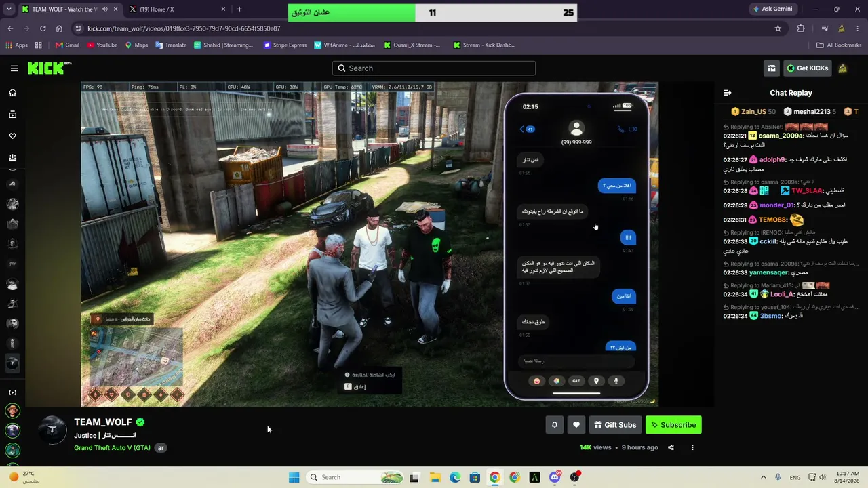Open the more options menu below Subscribe

pyautogui.click(x=692, y=447)
